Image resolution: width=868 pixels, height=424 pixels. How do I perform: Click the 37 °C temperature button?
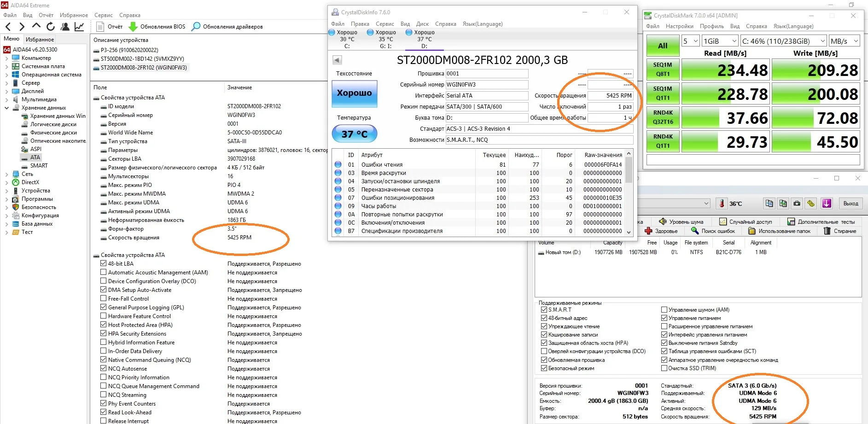(355, 134)
